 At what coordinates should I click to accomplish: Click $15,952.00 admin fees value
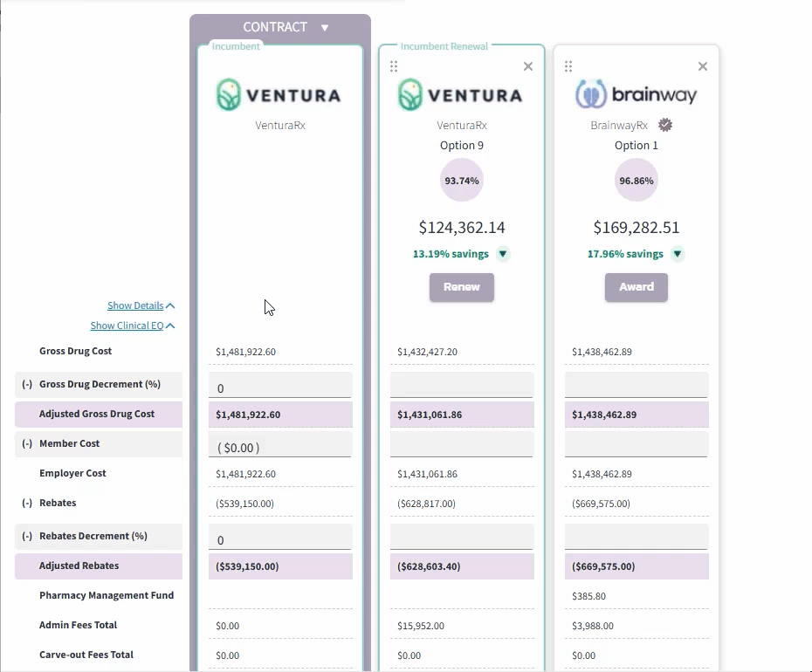pyautogui.click(x=421, y=626)
